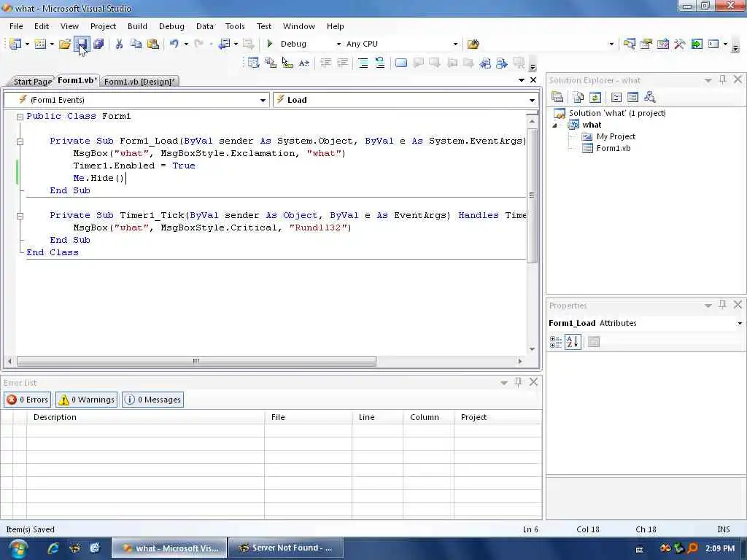
Task: Select Solution 'what' root node
Action: pos(617,113)
